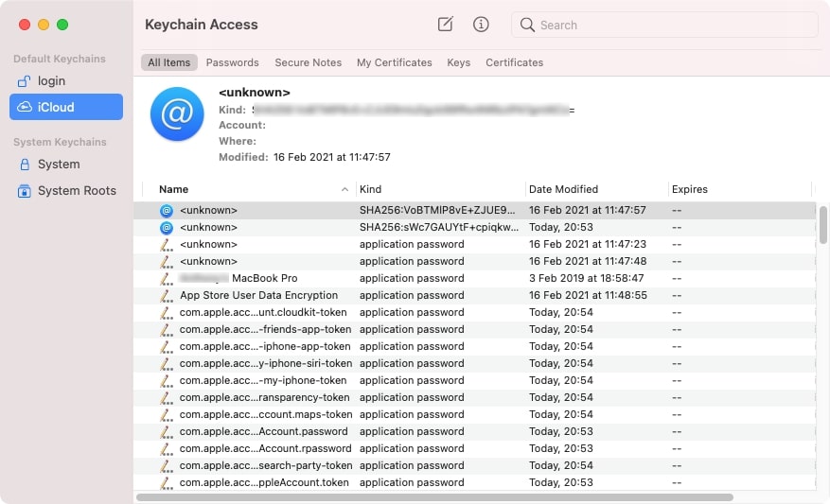The image size is (830, 504).
Task: Select 'com.apple.acc...ccount.maps-token' entry
Action: pyautogui.click(x=474, y=414)
